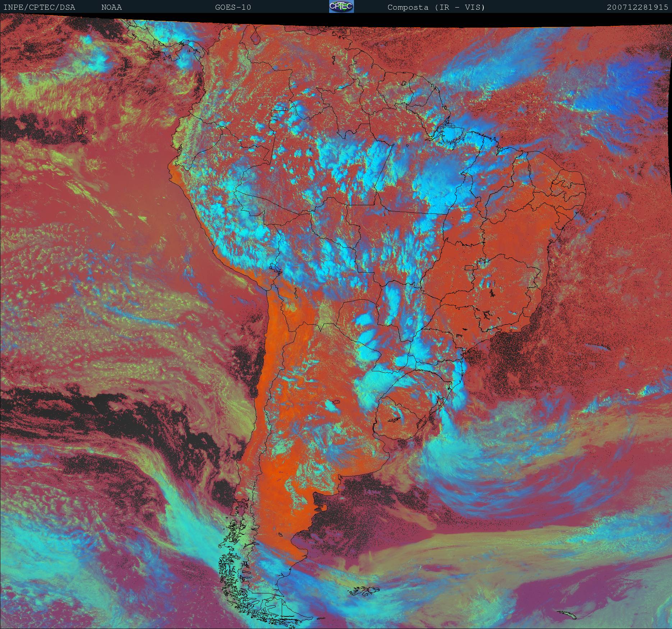Click the CPTEC logo in the header
The width and height of the screenshot is (672, 629).
point(341,6)
